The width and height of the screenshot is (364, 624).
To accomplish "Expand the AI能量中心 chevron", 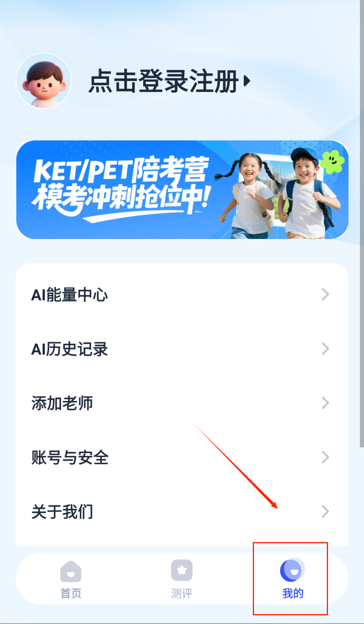I will [325, 294].
